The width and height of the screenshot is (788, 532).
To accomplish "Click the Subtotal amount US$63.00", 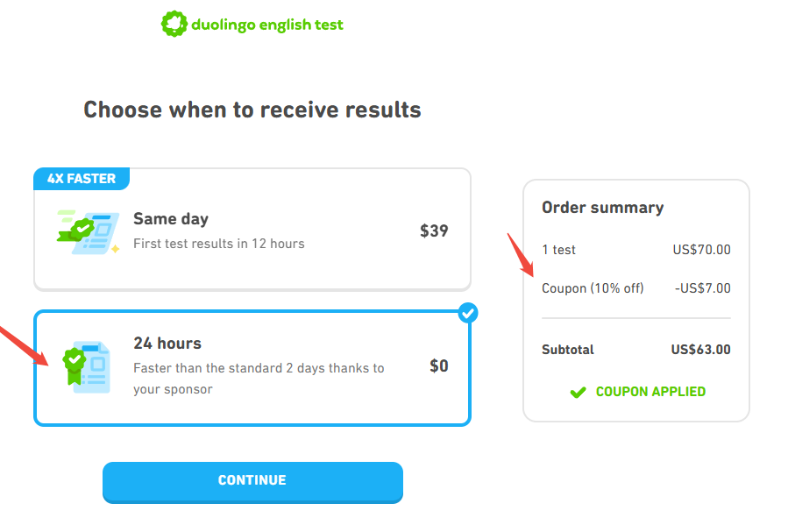I will [699, 350].
